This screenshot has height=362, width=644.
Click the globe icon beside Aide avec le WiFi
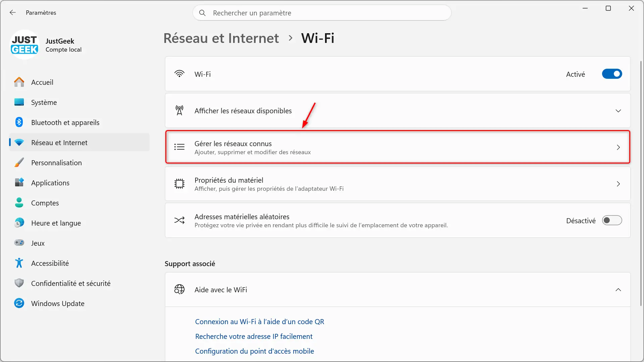coord(179,289)
